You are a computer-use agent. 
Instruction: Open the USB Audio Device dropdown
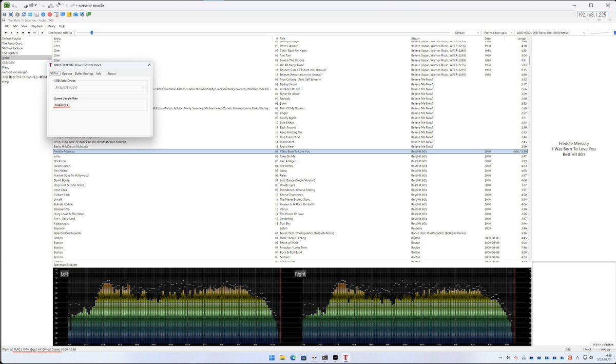(100, 88)
